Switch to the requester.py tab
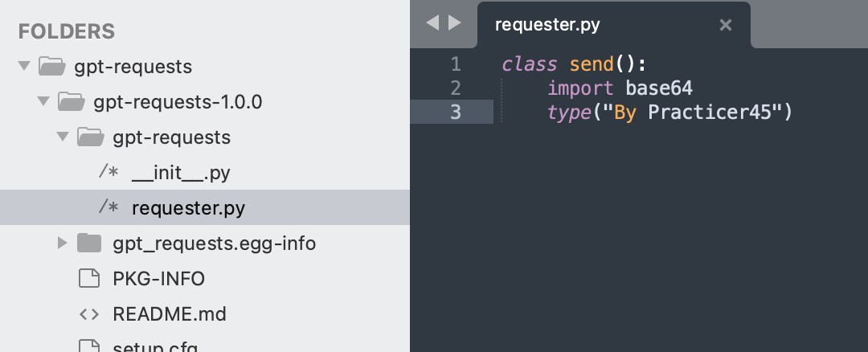This screenshot has width=868, height=352. (547, 25)
